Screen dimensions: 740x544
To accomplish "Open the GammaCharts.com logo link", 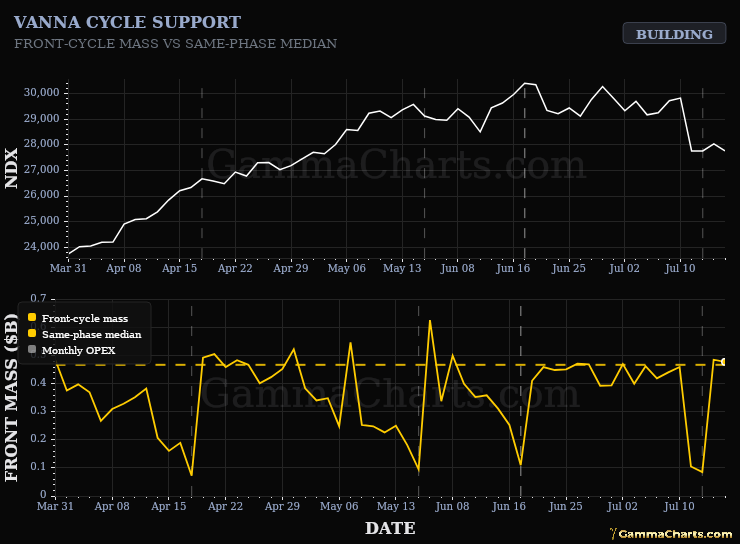I will point(671,534).
